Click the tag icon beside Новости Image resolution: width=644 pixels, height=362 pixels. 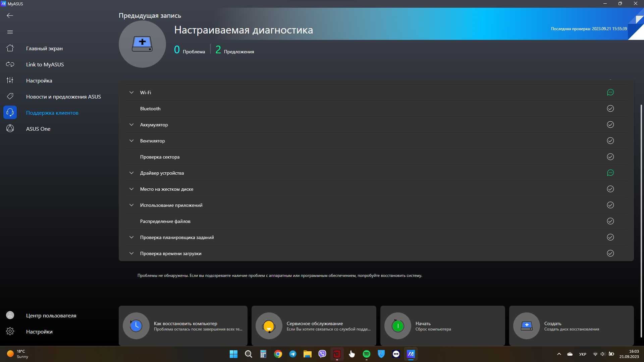10,97
